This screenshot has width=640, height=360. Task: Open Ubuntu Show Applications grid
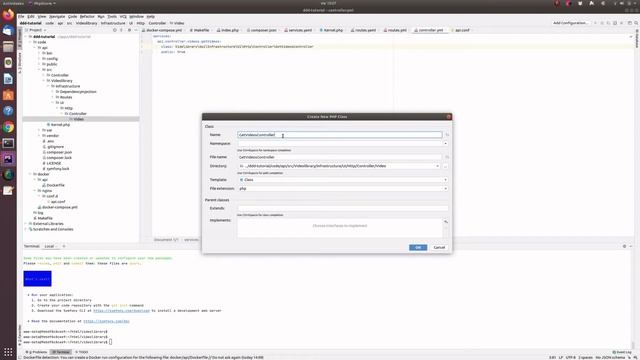point(8,352)
